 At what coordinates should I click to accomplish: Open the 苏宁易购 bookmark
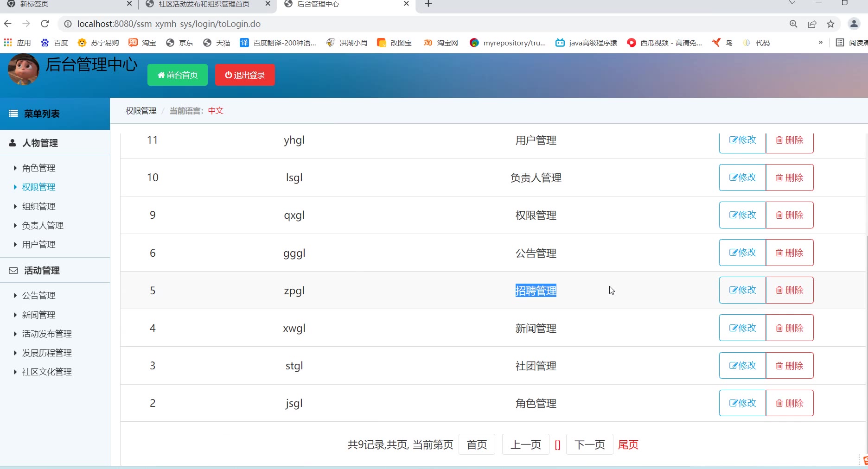click(x=98, y=43)
